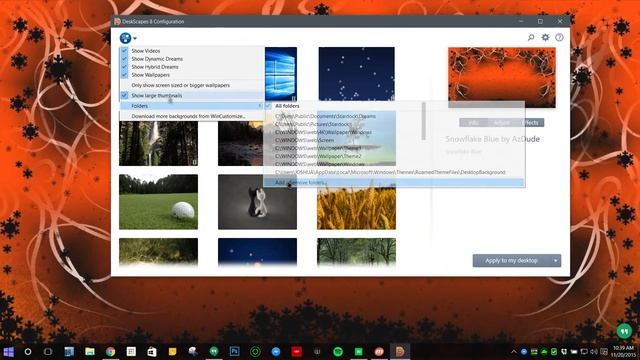Viewport: 640px width, 360px height.
Task: Click Apply to my desktop
Action: [511, 260]
